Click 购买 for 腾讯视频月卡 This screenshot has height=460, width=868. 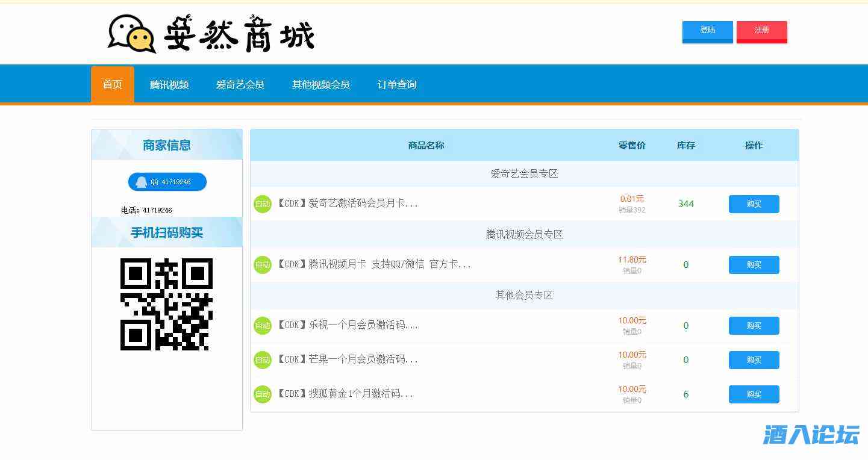coord(754,265)
